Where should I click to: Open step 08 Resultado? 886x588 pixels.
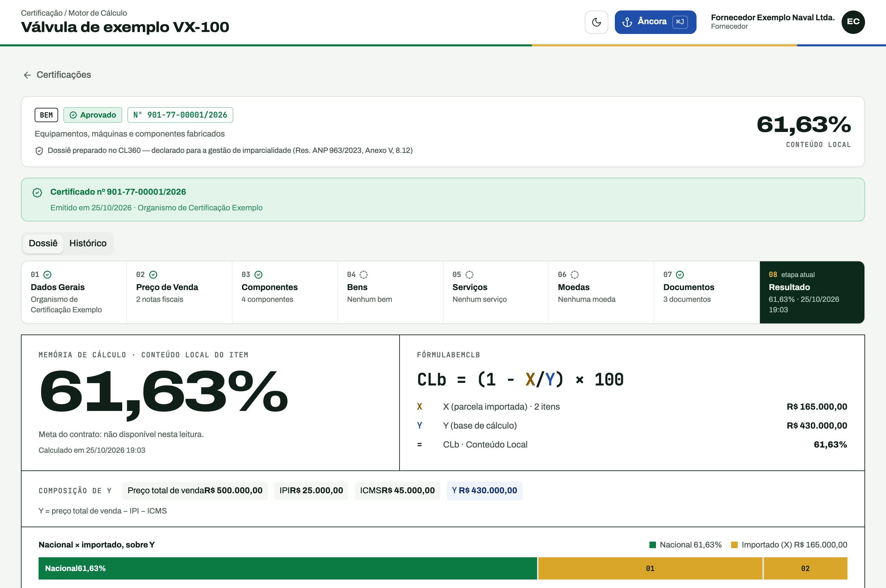coord(812,292)
